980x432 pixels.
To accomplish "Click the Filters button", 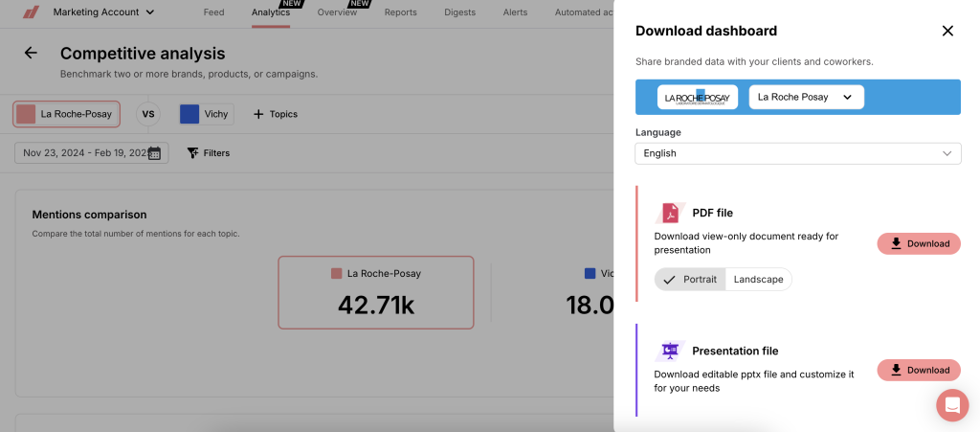I will [x=209, y=152].
